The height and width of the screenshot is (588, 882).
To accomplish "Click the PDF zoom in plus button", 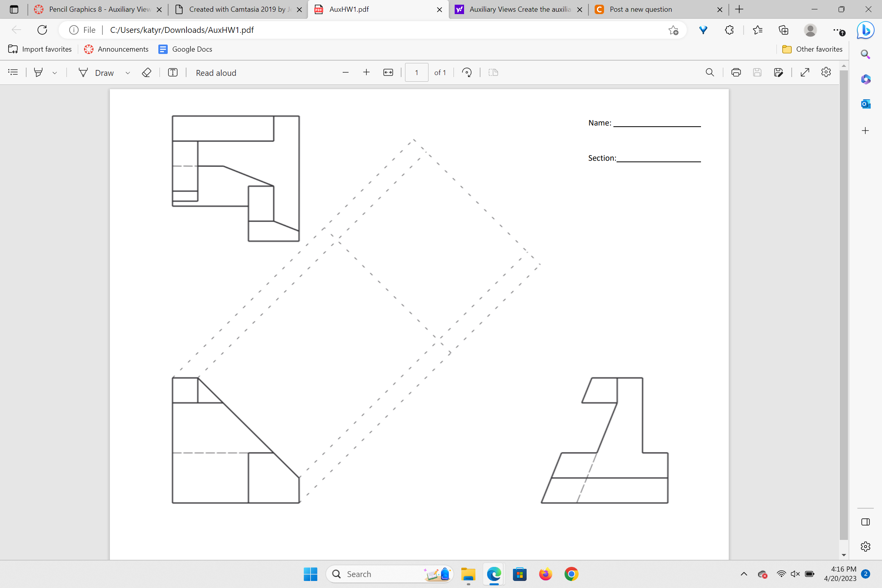I will pyautogui.click(x=366, y=73).
